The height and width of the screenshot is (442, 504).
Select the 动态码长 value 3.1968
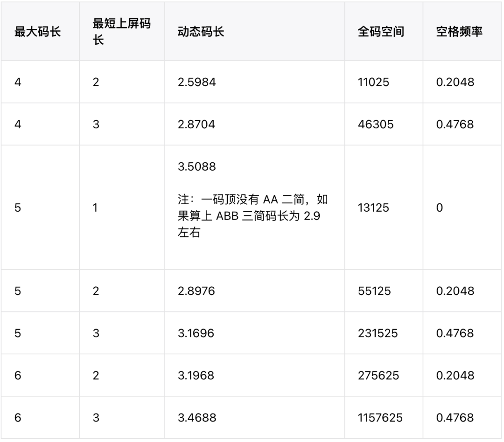click(196, 375)
